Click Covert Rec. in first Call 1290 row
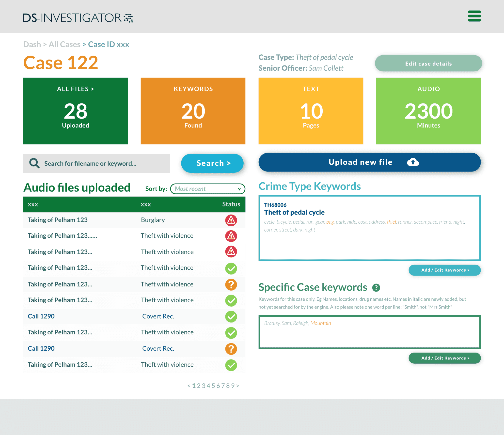The height and width of the screenshot is (435, 504). pyautogui.click(x=158, y=316)
